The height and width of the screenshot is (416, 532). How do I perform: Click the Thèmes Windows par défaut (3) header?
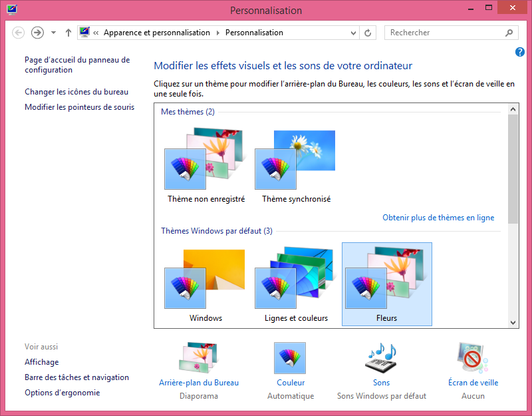pyautogui.click(x=217, y=231)
